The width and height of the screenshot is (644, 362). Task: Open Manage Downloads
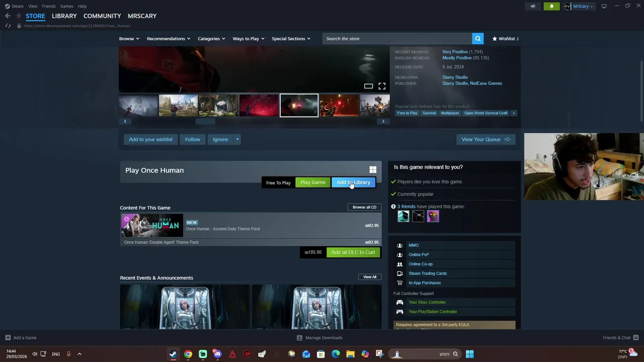coord(319,338)
